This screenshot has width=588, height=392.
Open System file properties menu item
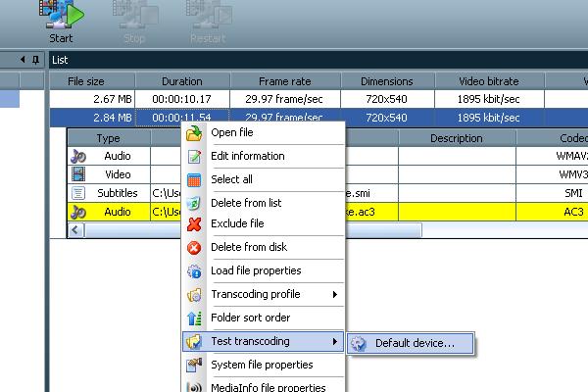(262, 365)
